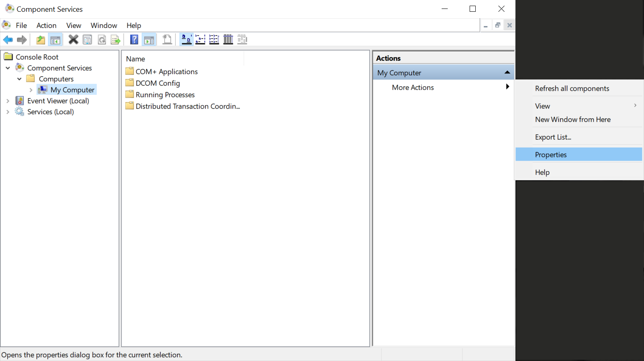Open the Window menu

point(104,26)
